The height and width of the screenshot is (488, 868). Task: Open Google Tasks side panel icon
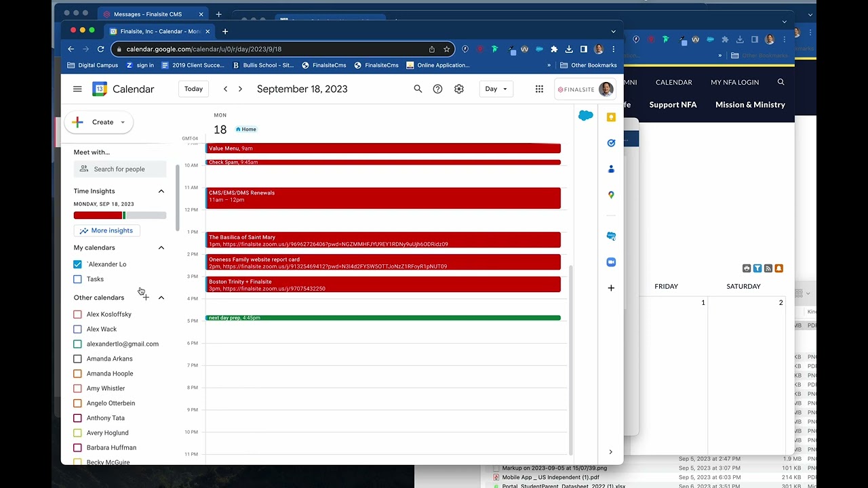pos(611,143)
